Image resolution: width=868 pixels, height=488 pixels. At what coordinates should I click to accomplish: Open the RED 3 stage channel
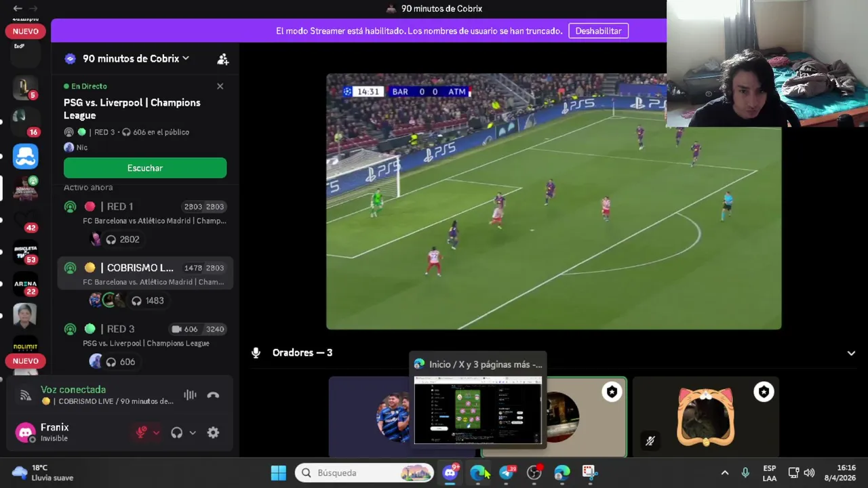(x=145, y=335)
